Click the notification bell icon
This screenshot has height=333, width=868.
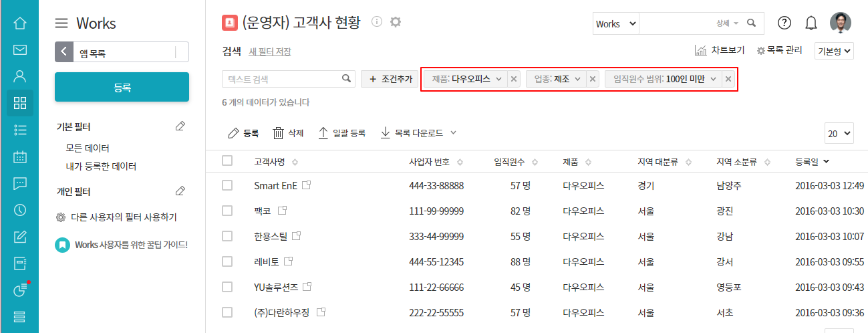(x=811, y=23)
